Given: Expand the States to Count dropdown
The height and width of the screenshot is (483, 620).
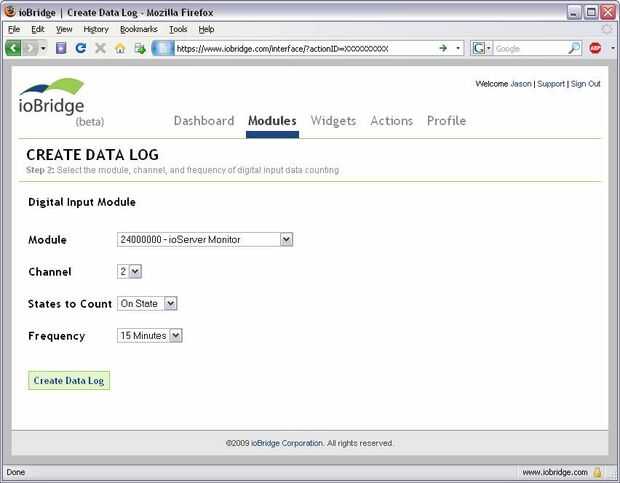Looking at the screenshot, I should [147, 304].
